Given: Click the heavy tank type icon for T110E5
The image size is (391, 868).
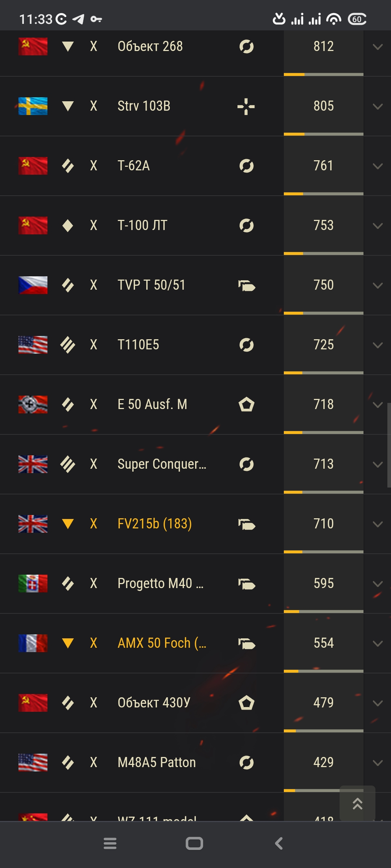Looking at the screenshot, I should point(68,345).
